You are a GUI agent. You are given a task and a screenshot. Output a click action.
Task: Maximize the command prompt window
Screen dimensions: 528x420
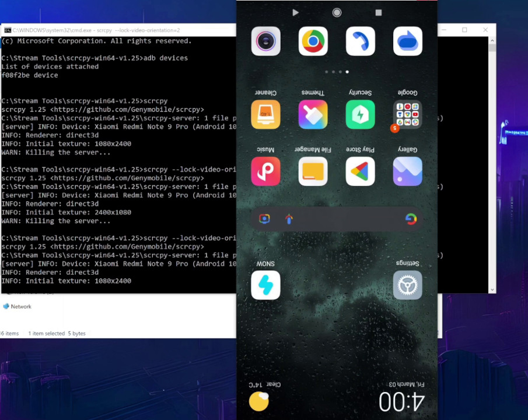coord(464,30)
